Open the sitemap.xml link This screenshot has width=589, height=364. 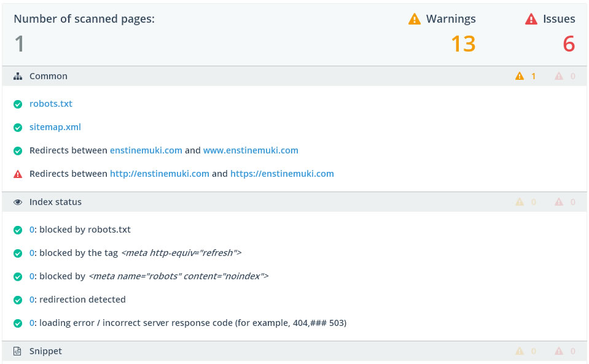coord(55,127)
